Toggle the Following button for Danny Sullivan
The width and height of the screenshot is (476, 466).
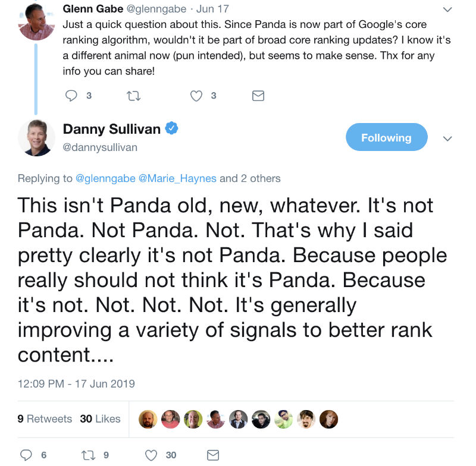click(x=386, y=137)
